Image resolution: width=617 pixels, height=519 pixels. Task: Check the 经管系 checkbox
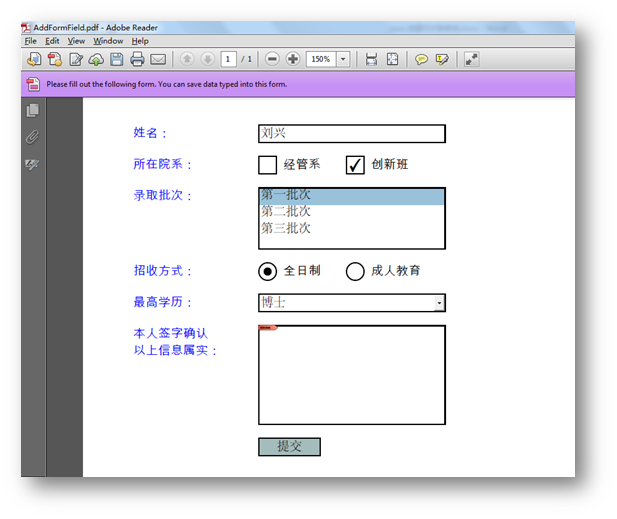point(268,165)
